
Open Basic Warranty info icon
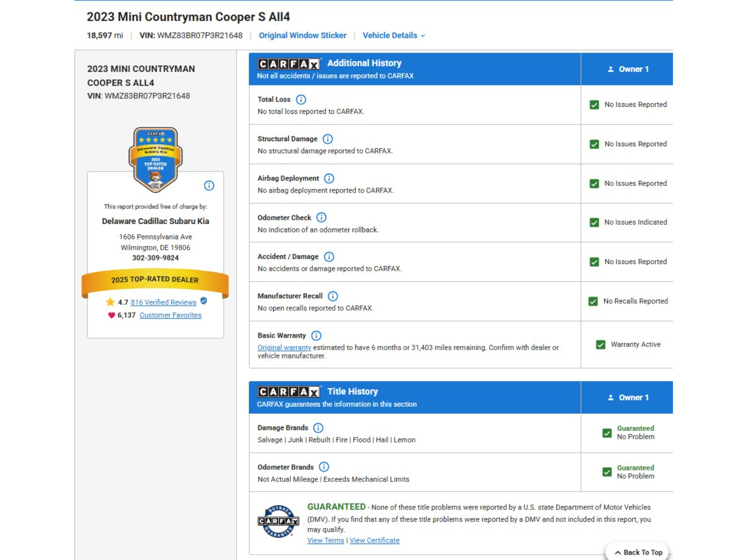(x=316, y=335)
